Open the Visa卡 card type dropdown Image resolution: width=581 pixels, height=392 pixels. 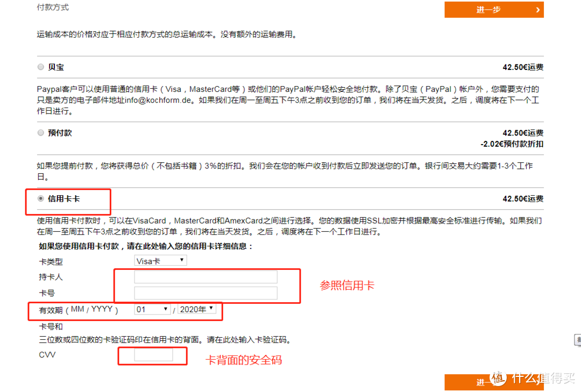pyautogui.click(x=160, y=261)
